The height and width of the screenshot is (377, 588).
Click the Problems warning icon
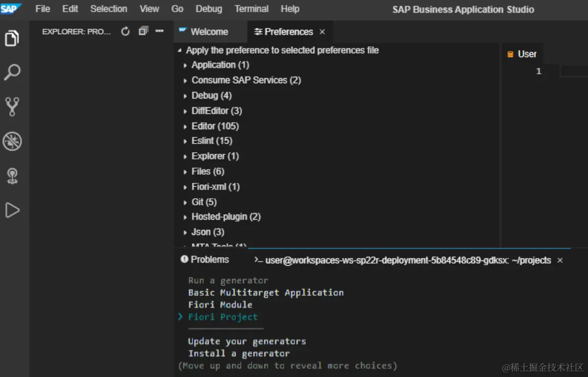pos(184,260)
